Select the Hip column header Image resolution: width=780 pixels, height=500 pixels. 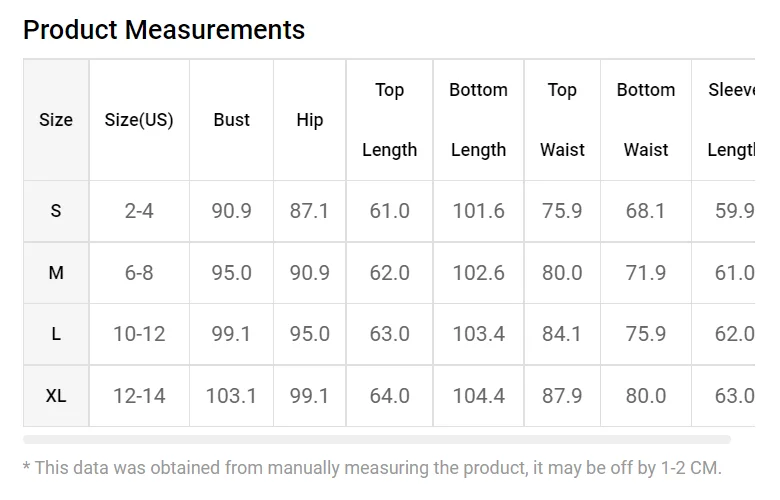click(x=310, y=120)
